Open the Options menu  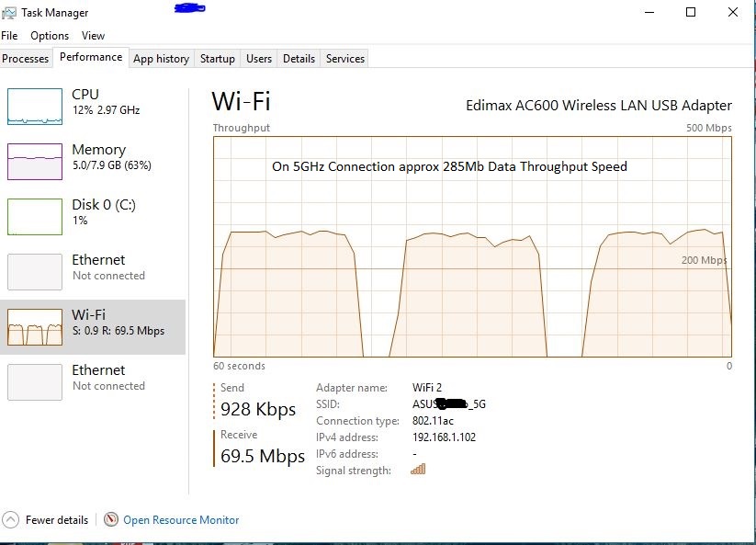coord(49,35)
